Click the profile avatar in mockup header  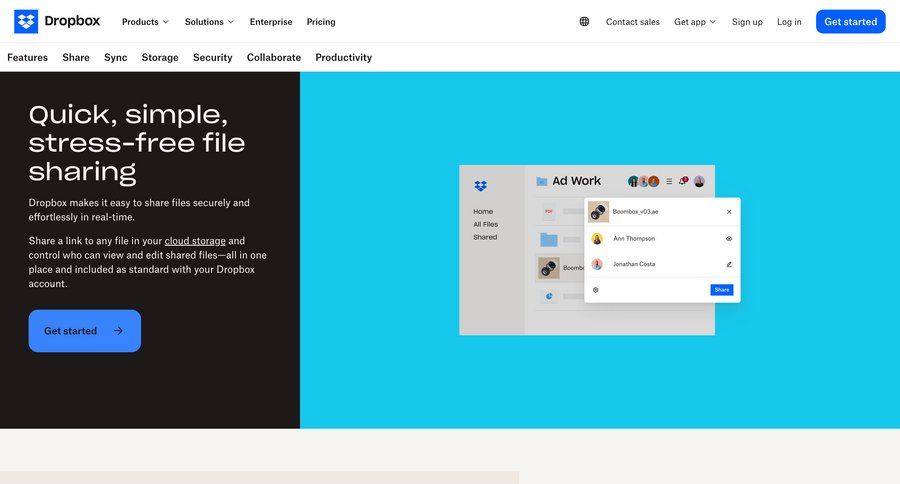699,181
